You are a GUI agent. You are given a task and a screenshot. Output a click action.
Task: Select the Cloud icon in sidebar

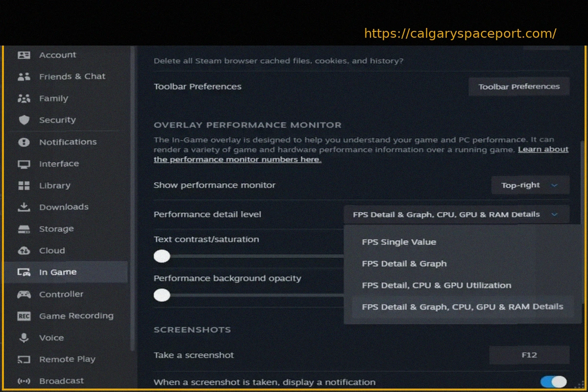pos(24,251)
